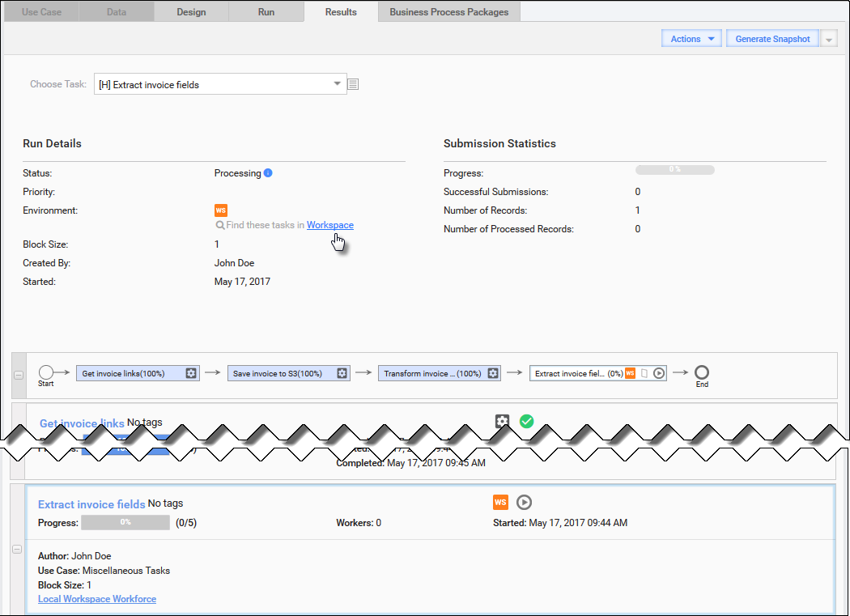Click the play icon in Extract invoice workflow step
The height and width of the screenshot is (616, 850).
click(x=659, y=373)
